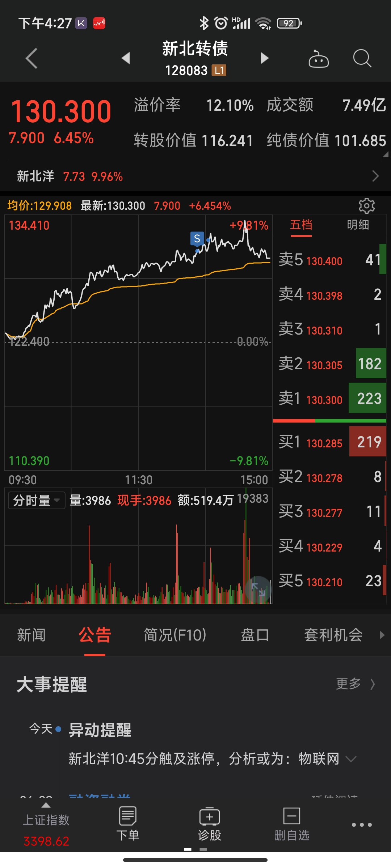This screenshot has width=391, height=868.
Task: Switch to next security with right triangle
Action: (265, 58)
